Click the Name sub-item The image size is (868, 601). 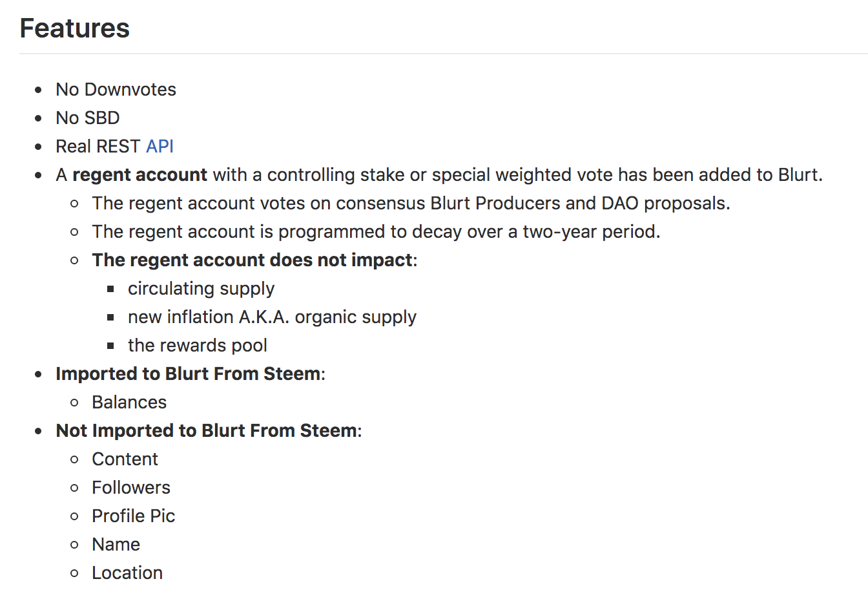pyautogui.click(x=116, y=544)
